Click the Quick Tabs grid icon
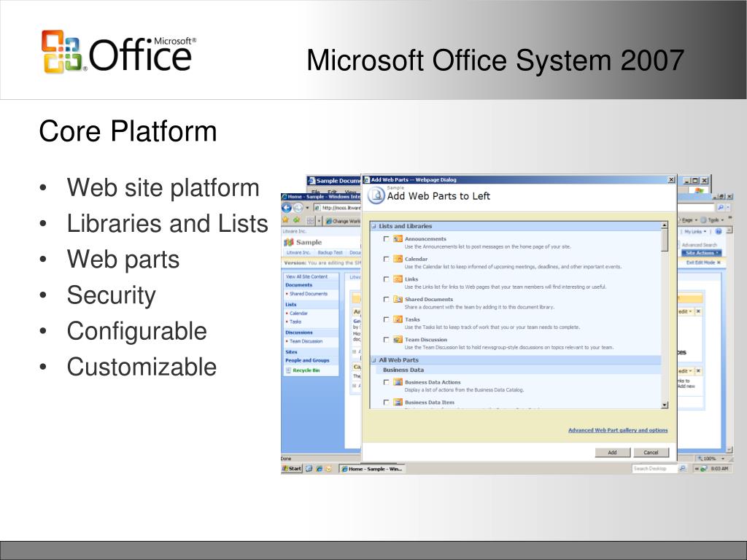 tap(311, 220)
